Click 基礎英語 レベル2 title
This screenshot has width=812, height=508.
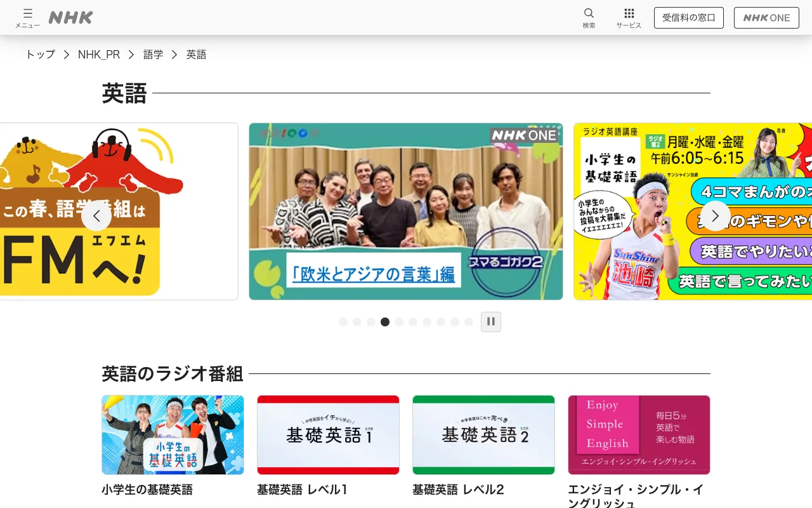(x=458, y=490)
